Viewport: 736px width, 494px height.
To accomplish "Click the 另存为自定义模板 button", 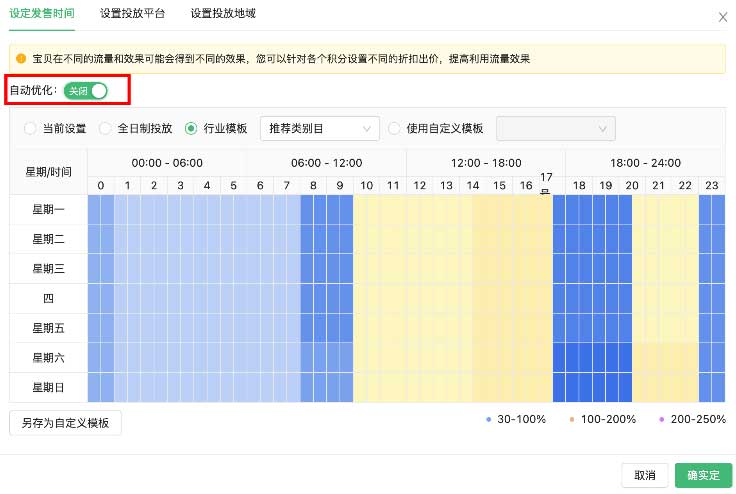I will [65, 423].
